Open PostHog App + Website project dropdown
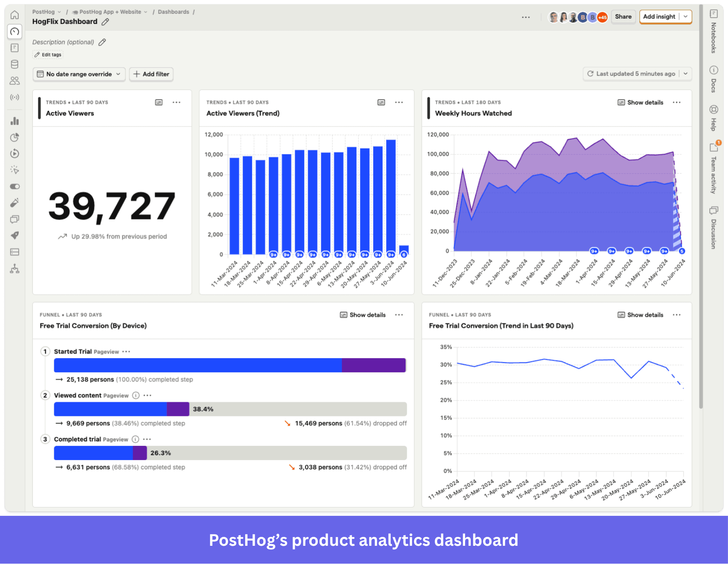This screenshot has height=564, width=728. point(110,12)
